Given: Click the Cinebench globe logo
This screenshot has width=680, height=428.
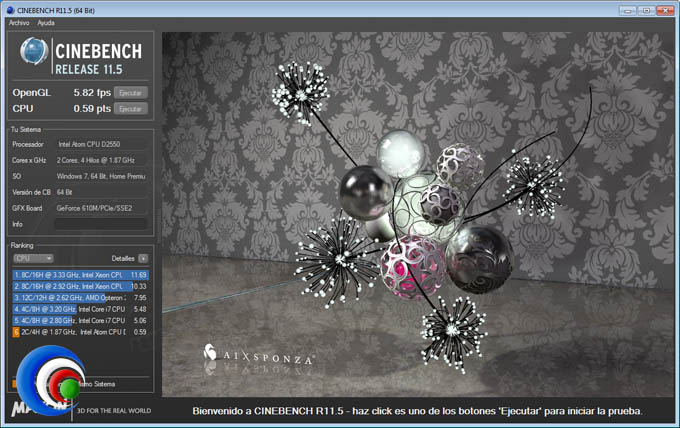Looking at the screenshot, I should coord(34,51).
